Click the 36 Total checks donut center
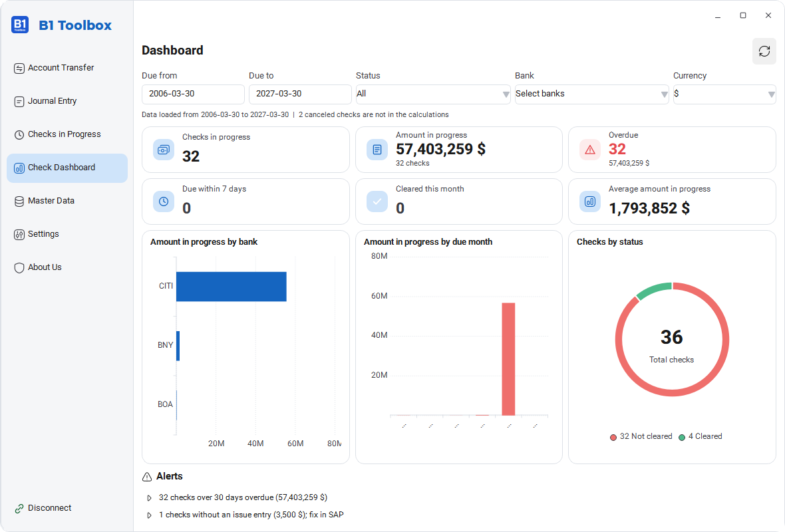The width and height of the screenshot is (785, 532). click(671, 344)
